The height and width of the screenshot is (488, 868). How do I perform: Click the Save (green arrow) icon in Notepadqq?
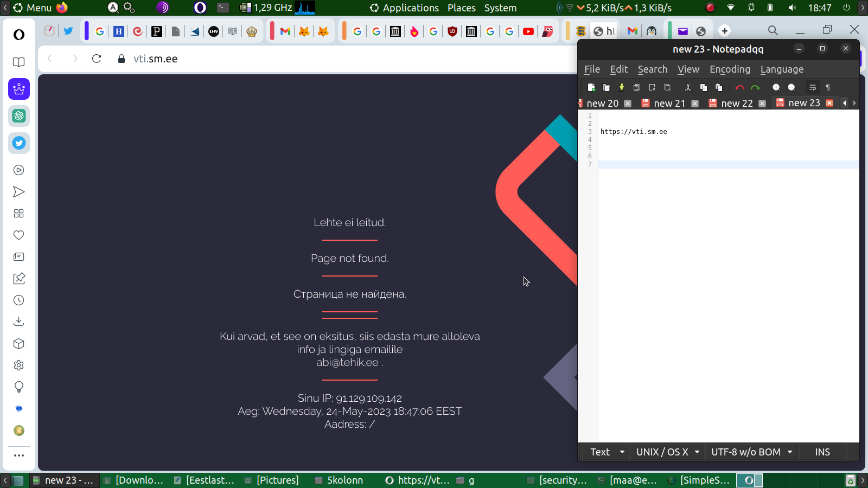622,87
